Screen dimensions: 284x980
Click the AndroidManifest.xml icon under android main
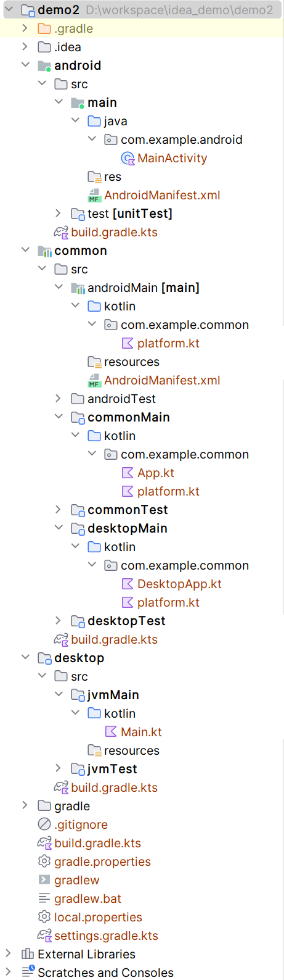coord(94,196)
